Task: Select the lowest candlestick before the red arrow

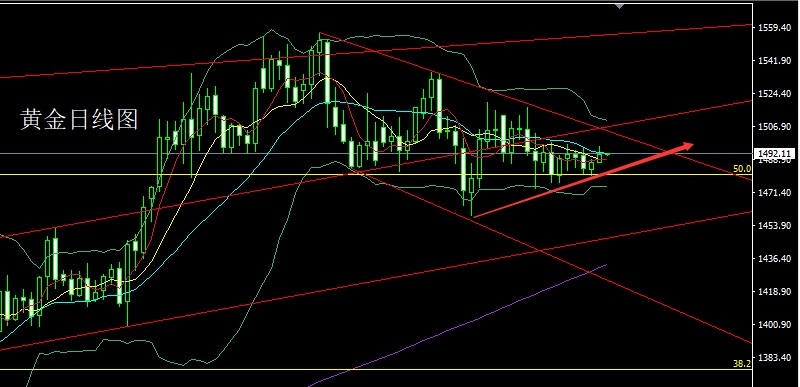Action: [x=471, y=197]
